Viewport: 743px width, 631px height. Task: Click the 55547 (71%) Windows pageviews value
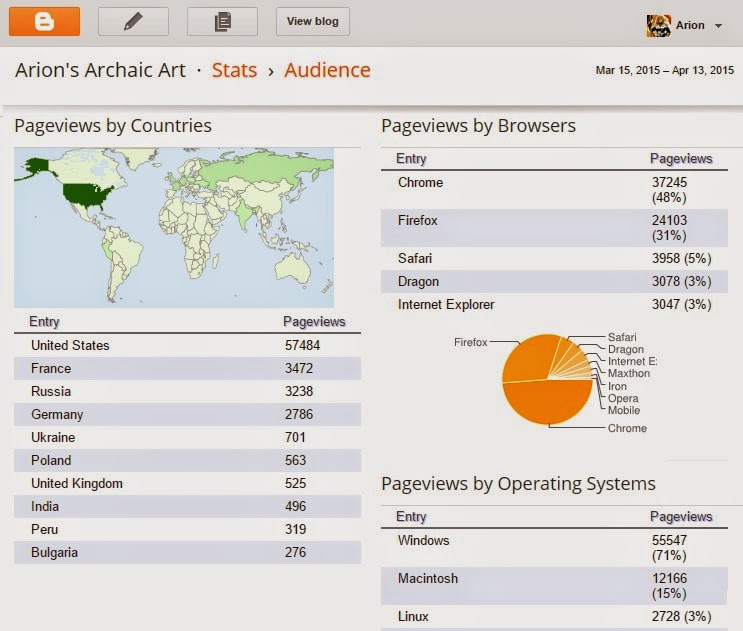coord(669,548)
